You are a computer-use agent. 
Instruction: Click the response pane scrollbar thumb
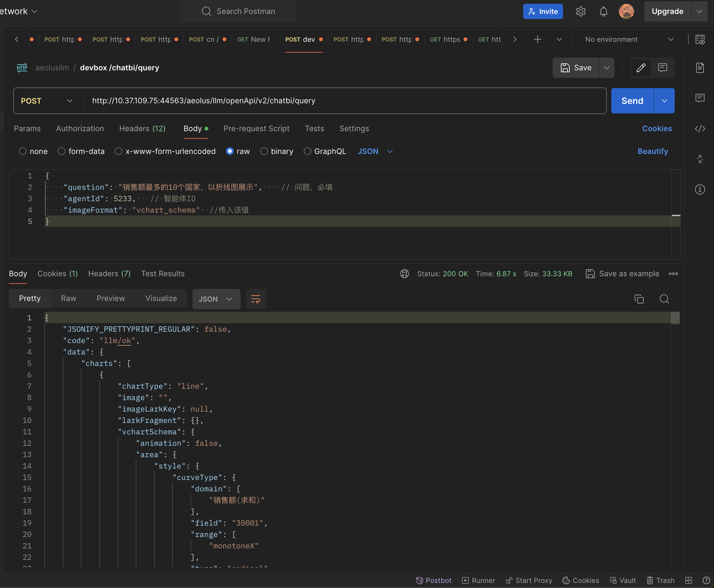(675, 318)
